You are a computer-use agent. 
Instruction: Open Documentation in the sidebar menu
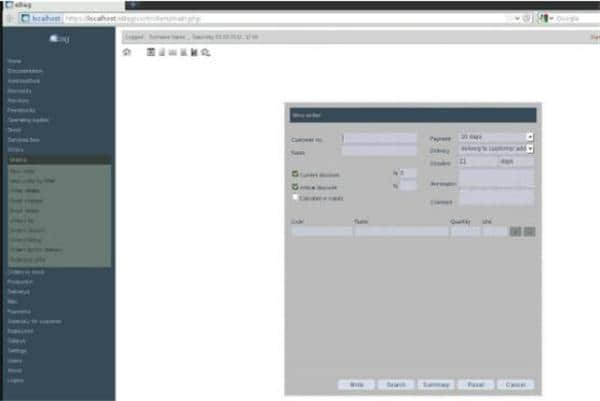coord(25,71)
